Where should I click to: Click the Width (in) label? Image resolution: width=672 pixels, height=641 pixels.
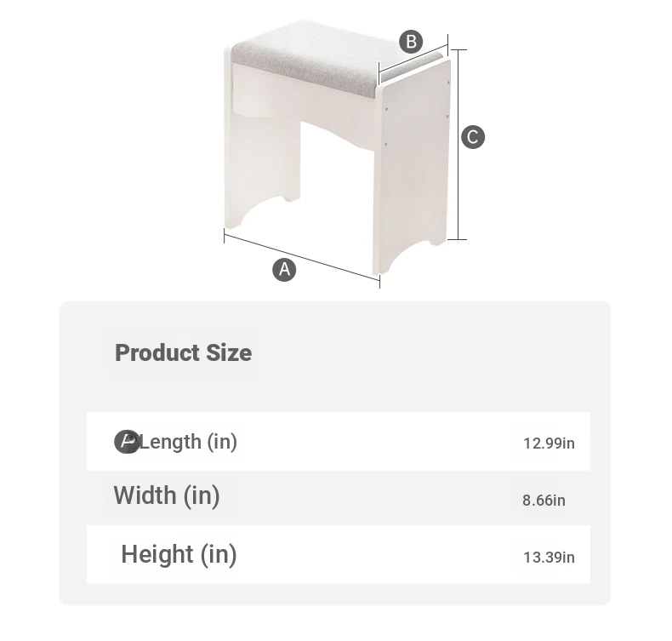pos(167,495)
